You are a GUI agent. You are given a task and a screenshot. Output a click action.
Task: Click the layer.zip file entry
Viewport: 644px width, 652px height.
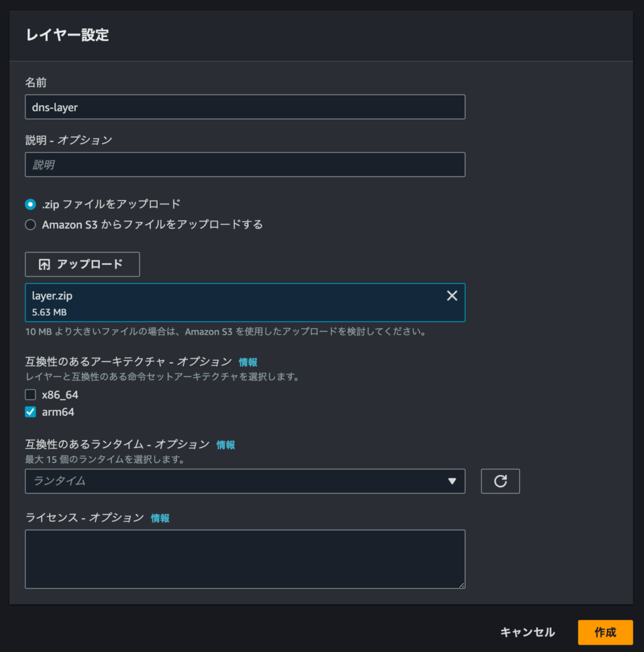click(201, 301)
